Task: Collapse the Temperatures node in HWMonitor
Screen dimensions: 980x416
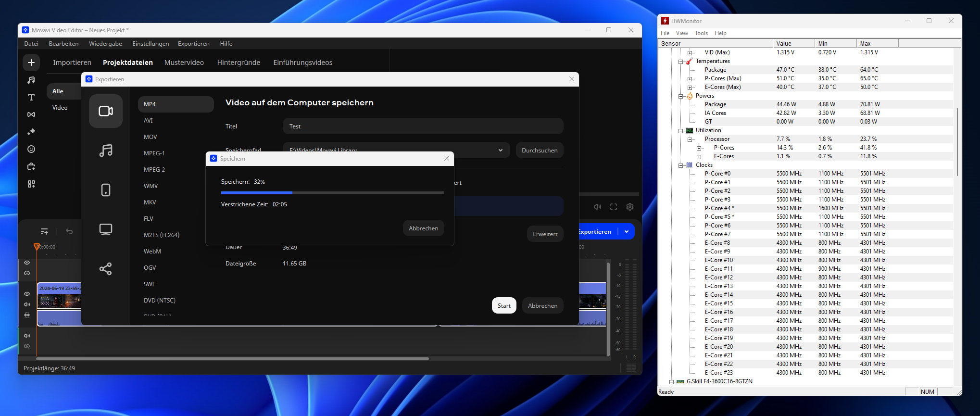Action: (x=681, y=62)
